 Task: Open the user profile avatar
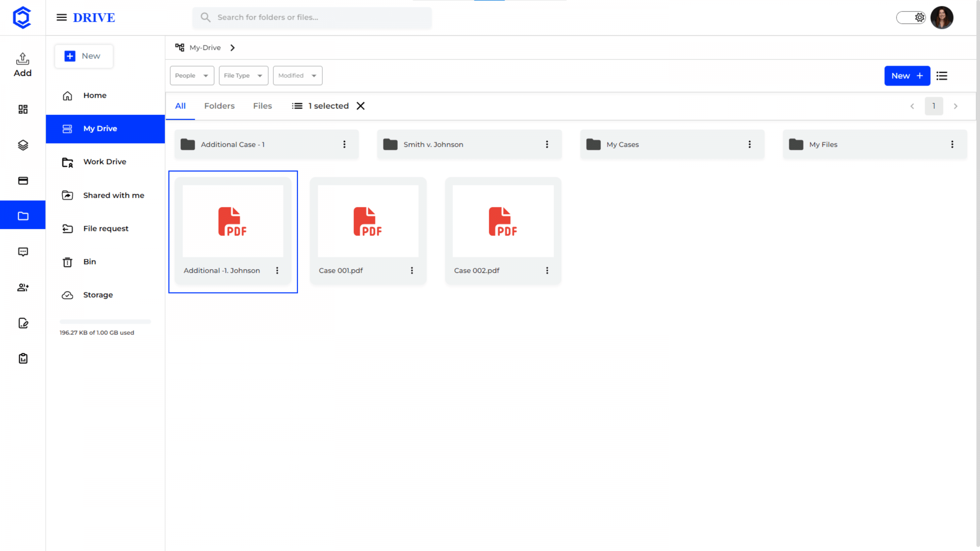942,17
